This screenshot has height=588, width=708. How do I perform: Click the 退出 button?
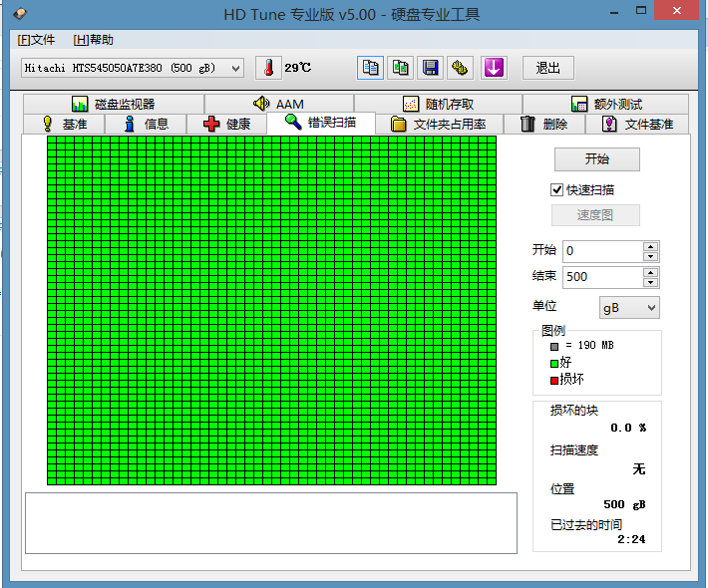[548, 68]
